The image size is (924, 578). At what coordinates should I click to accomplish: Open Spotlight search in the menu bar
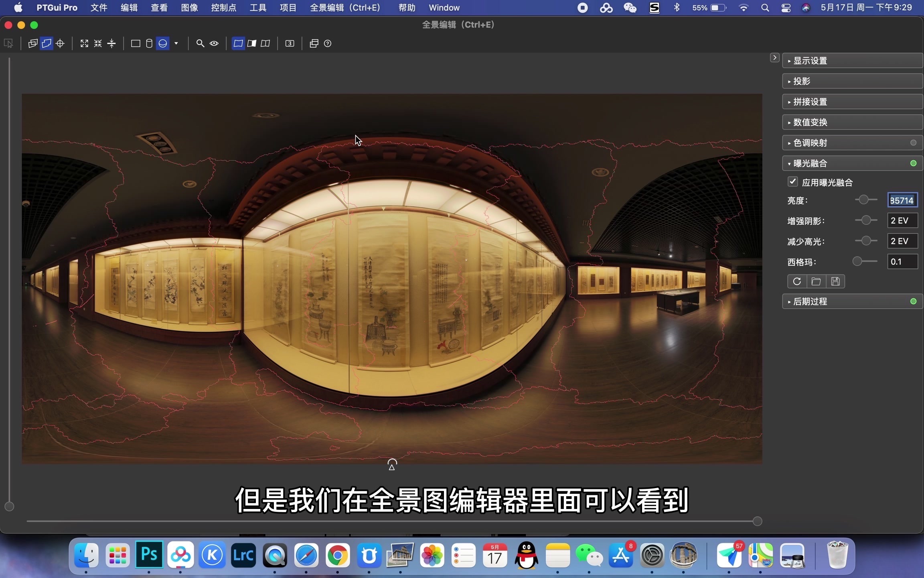(765, 8)
